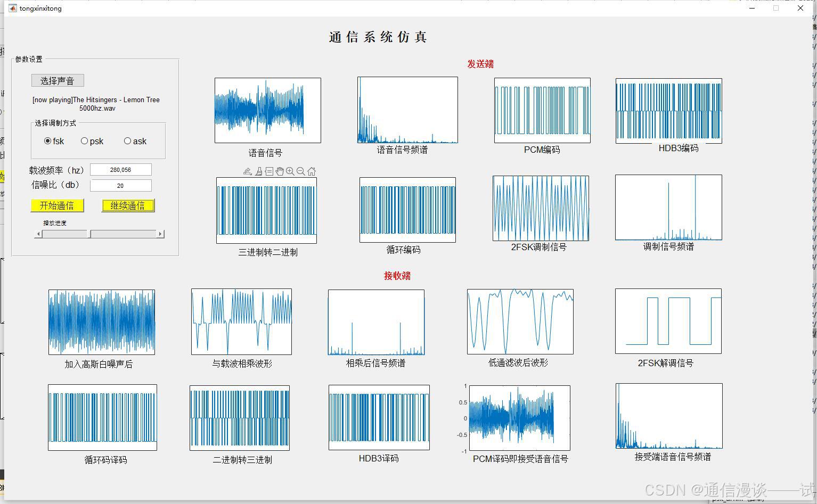Select the data brushing brush icon

259,171
